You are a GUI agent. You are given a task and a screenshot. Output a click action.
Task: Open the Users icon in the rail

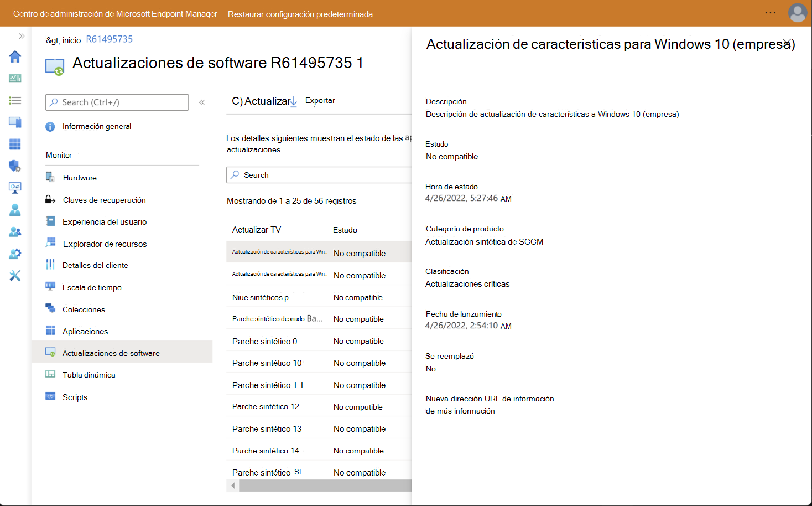(15, 210)
